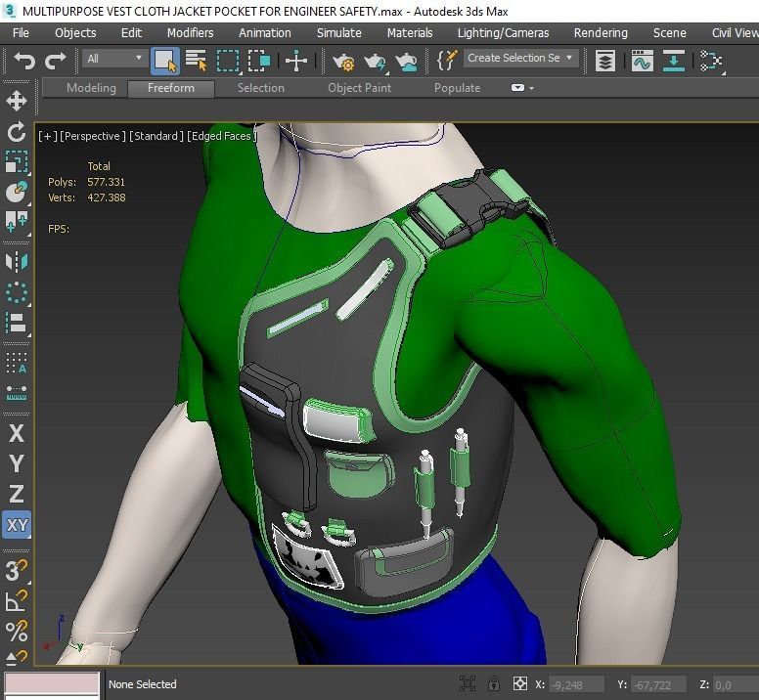Toggle the XY plane constraint
This screenshot has width=759, height=700.
pos(17,525)
